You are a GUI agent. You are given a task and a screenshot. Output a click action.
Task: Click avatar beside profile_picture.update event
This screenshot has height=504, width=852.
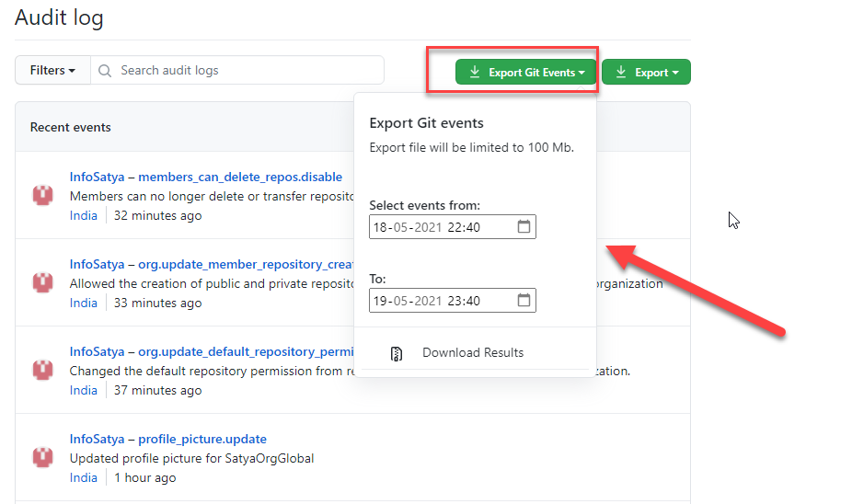pos(42,457)
